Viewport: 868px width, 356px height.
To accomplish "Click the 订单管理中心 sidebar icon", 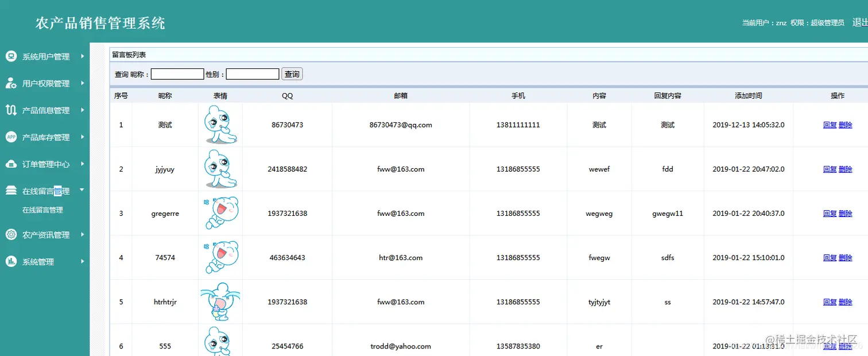I will tap(11, 164).
